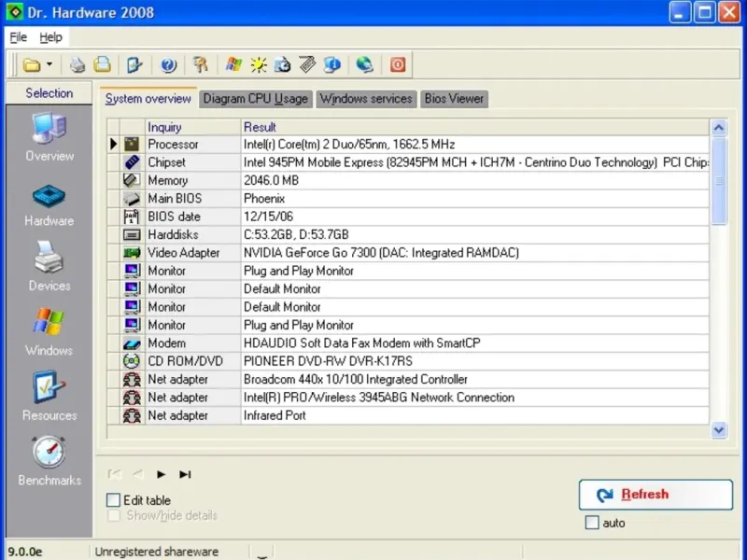Click the blue question mark help icon
This screenshot has width=747, height=560.
(x=168, y=64)
